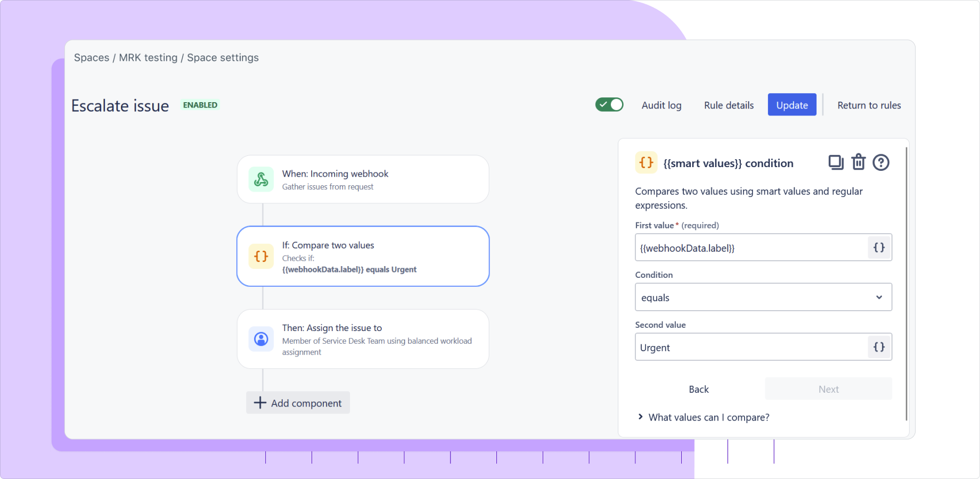Click the Update button
This screenshot has width=980, height=479.
click(791, 104)
